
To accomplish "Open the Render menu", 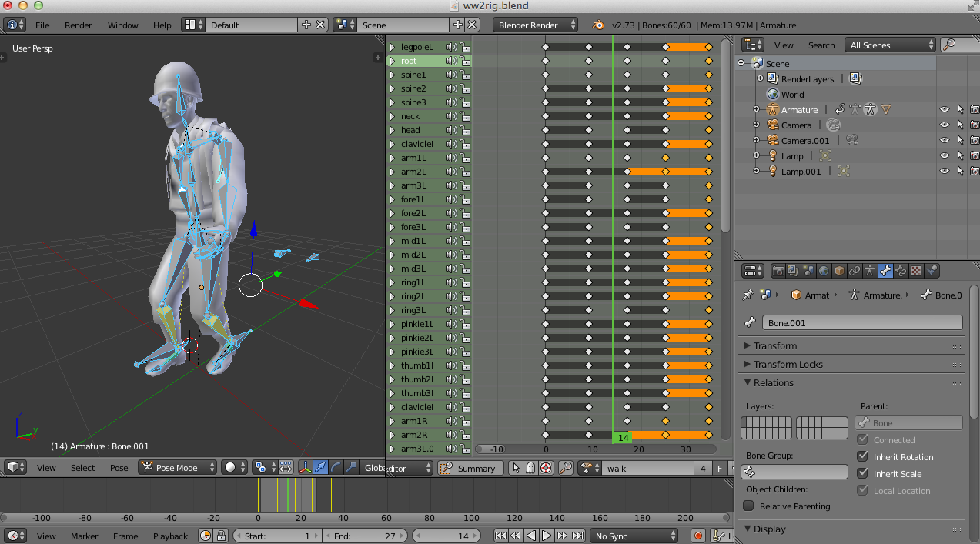I will (79, 25).
